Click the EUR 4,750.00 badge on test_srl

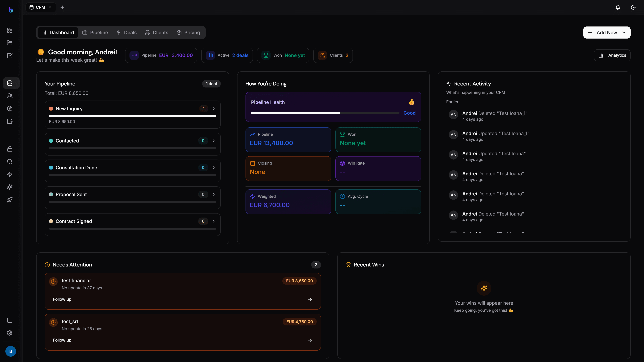click(300, 322)
